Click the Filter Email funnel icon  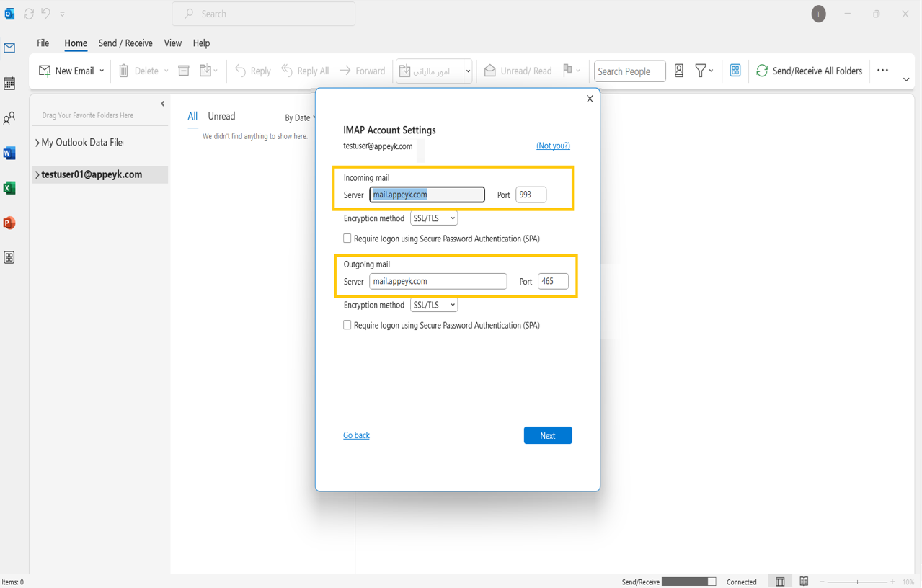(700, 71)
